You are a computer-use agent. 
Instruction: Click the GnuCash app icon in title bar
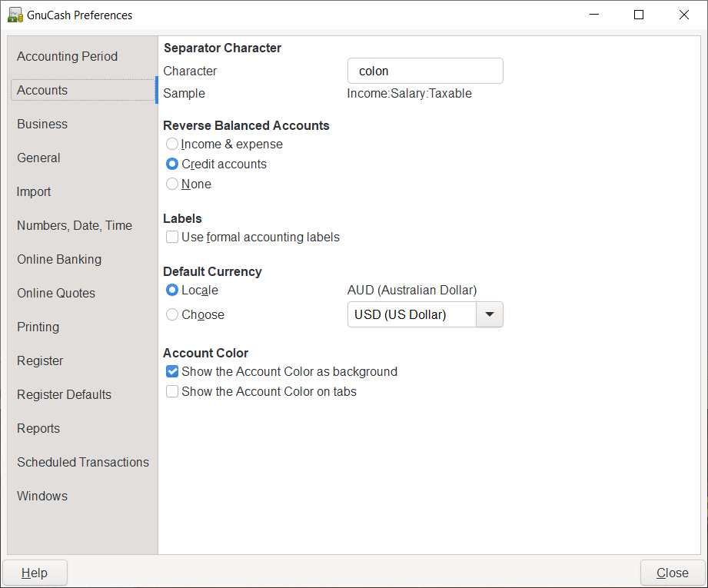[15, 15]
